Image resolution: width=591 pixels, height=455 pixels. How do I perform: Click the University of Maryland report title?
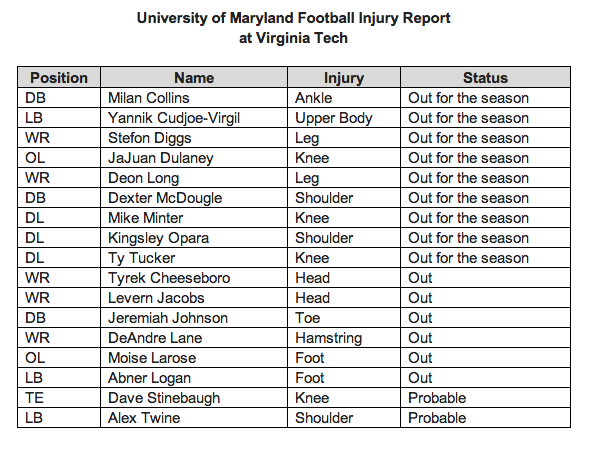(x=293, y=28)
